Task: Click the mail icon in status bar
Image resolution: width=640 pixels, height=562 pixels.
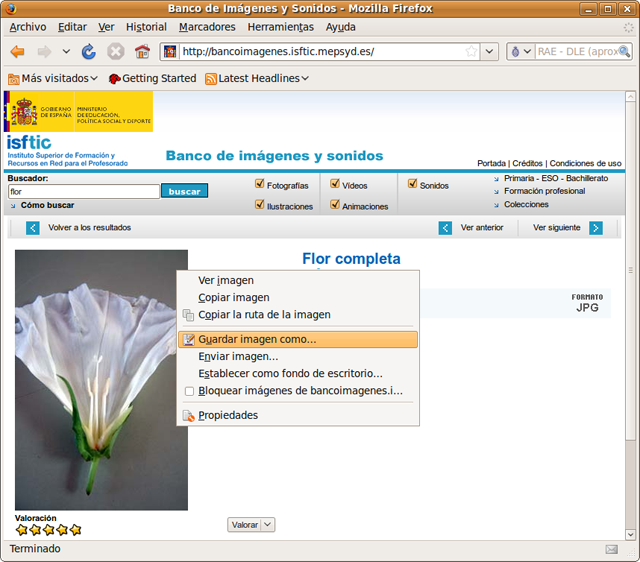Action: 611,549
